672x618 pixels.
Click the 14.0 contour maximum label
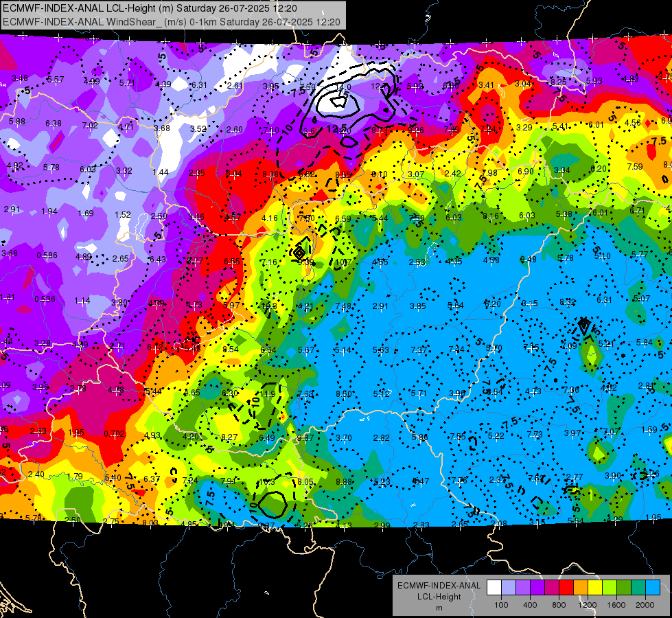pyautogui.click(x=344, y=87)
